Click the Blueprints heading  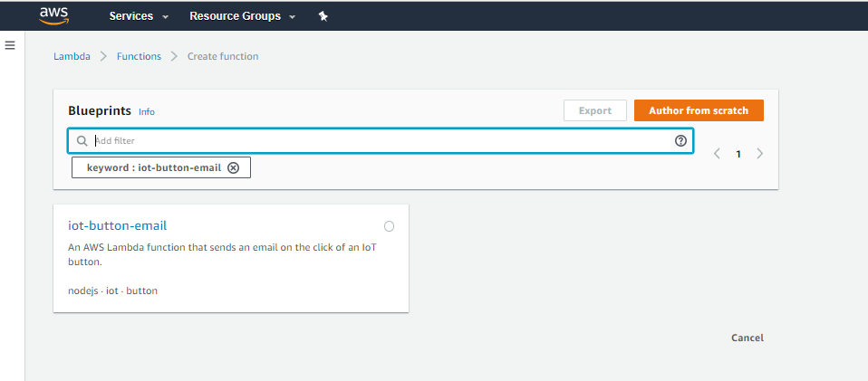click(100, 110)
